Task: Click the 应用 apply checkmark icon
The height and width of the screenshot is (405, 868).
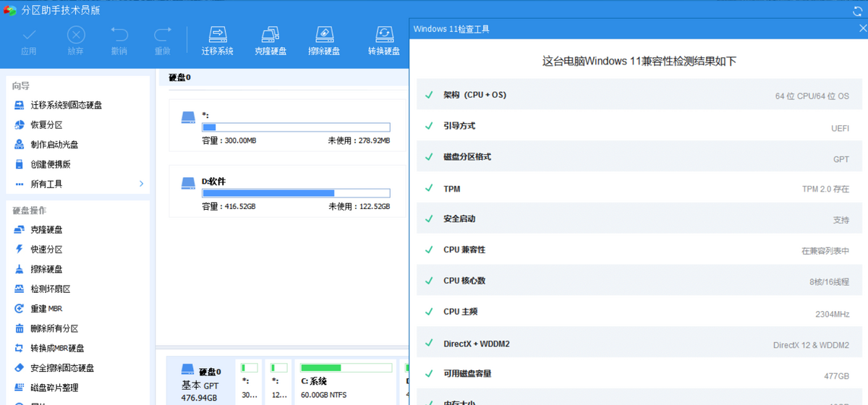Action: [x=29, y=34]
